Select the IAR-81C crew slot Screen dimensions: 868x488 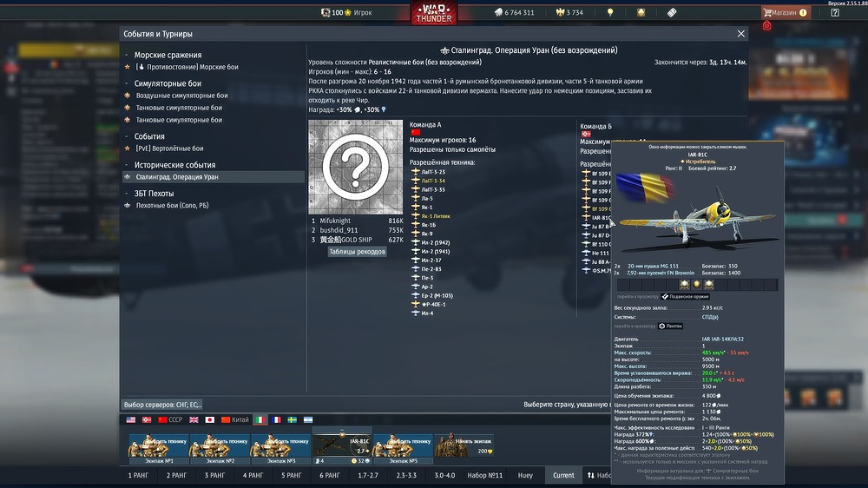click(342, 446)
